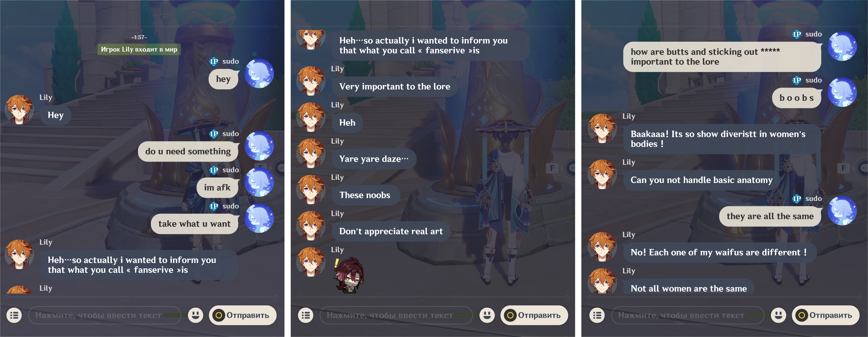The height and width of the screenshot is (337, 868).
Task: Focus the text input in middle panel
Action: pyautogui.click(x=396, y=315)
